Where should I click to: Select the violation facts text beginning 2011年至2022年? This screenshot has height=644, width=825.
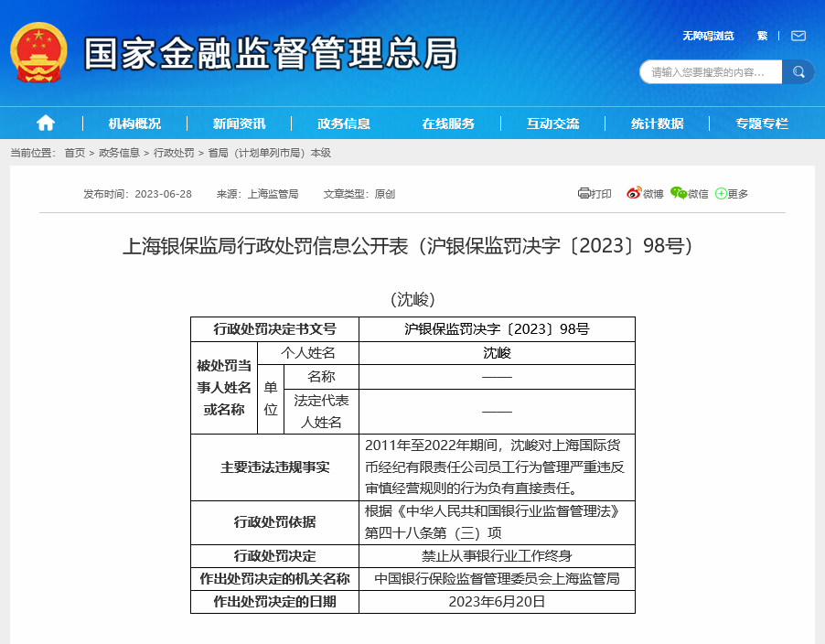point(495,467)
